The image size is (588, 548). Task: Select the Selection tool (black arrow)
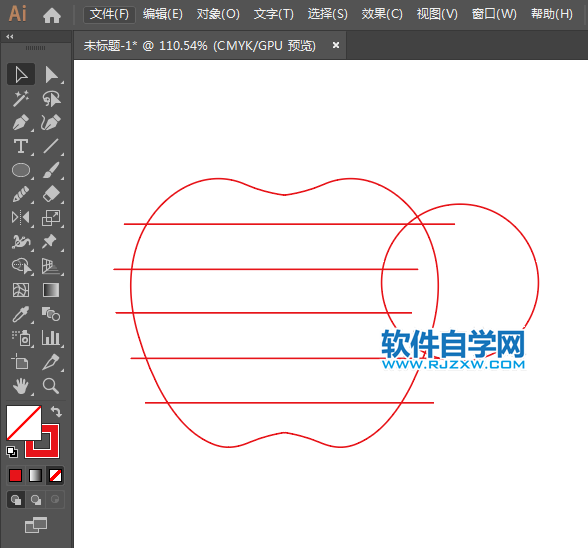tap(21, 74)
